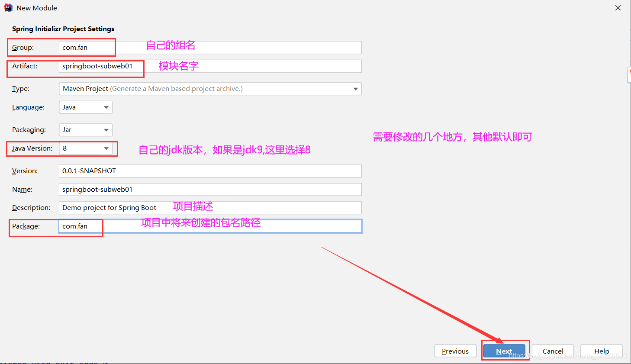631x364 pixels.
Task: Open the Type dropdown showing Maven Project
Action: [210, 89]
